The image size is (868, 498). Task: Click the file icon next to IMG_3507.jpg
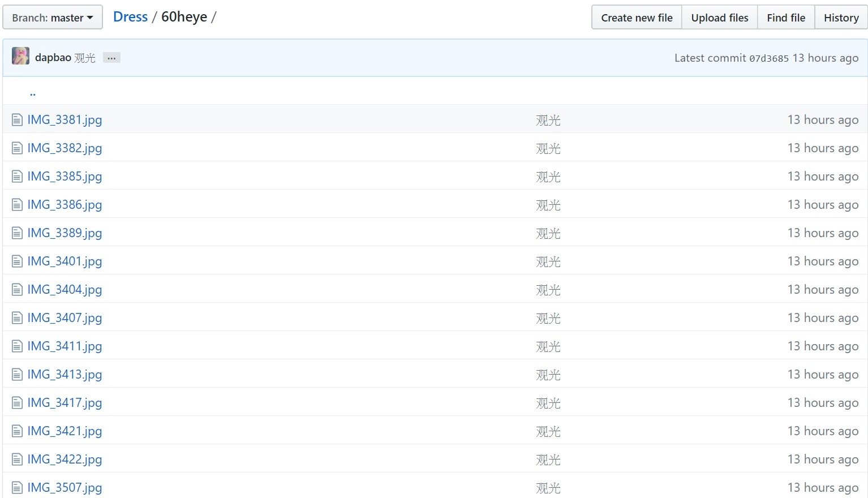pyautogui.click(x=18, y=487)
